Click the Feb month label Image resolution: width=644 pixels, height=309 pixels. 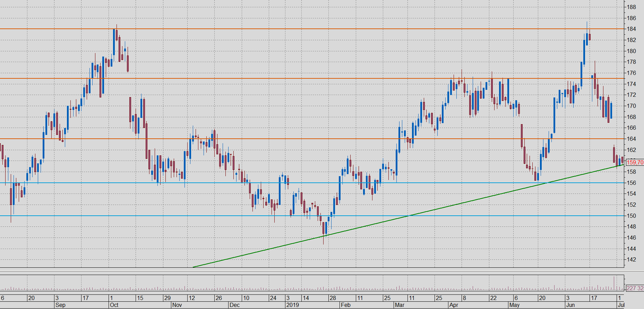(x=345, y=305)
